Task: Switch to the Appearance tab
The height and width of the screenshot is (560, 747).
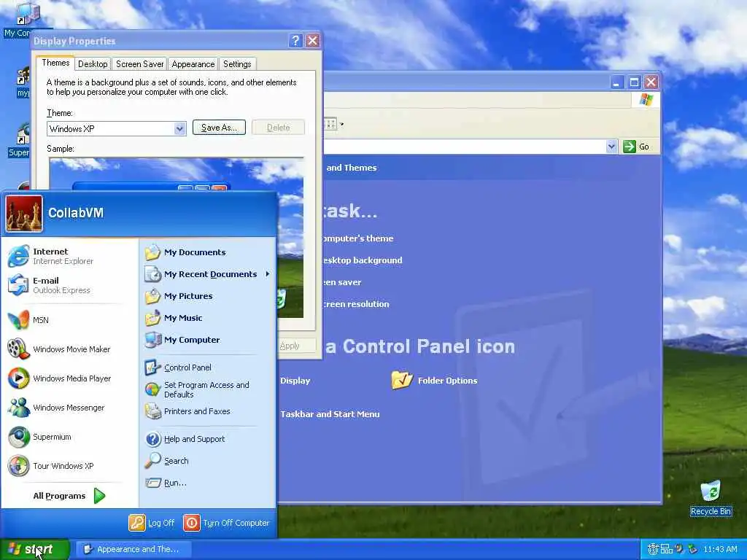Action: tap(193, 64)
